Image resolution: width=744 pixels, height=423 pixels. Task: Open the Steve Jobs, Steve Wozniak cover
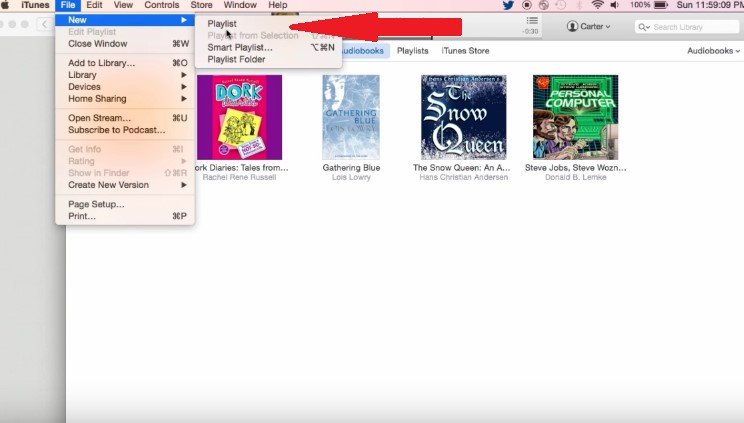coord(575,117)
